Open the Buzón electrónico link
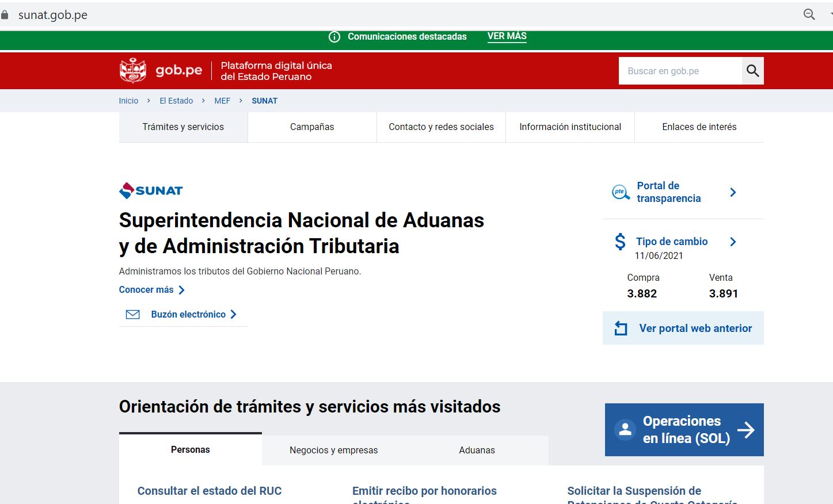The image size is (833, 504). tap(188, 314)
